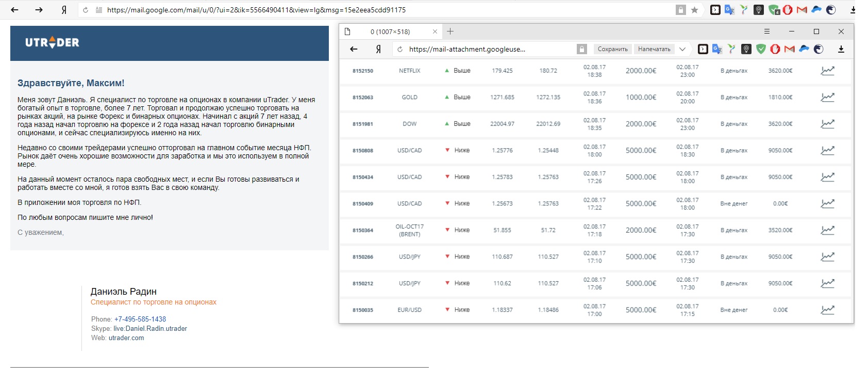868x368 pixels.
Task: Reload the attachment popup page
Action: [400, 49]
